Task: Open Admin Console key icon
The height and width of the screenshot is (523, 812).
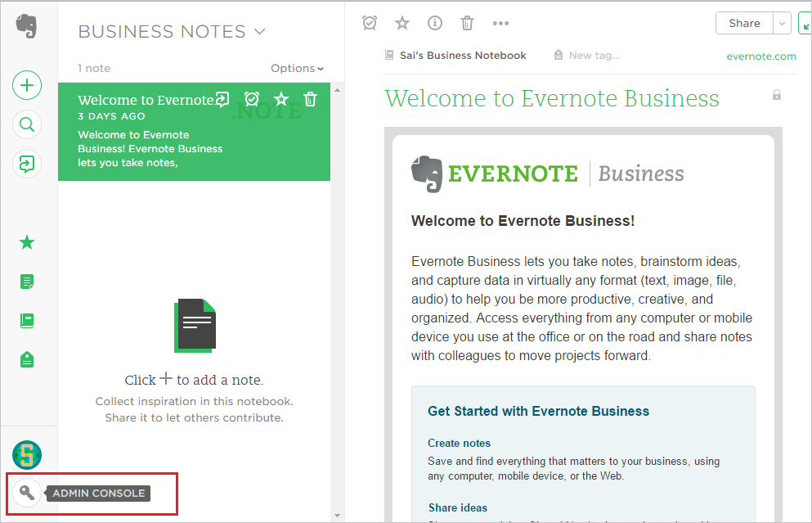Action: tap(27, 493)
